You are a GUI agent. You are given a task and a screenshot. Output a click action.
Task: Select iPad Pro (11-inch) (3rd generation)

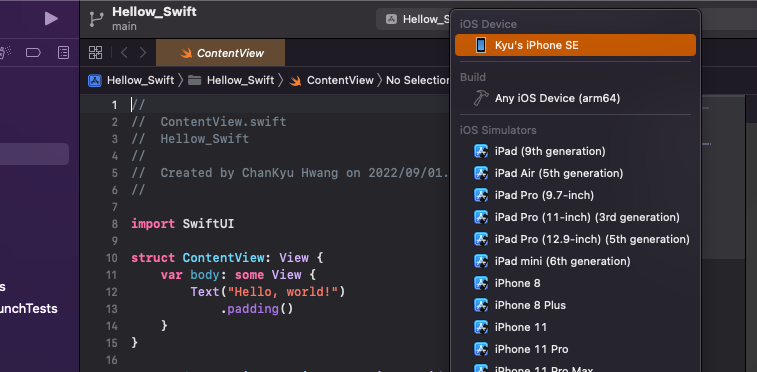tap(575, 218)
